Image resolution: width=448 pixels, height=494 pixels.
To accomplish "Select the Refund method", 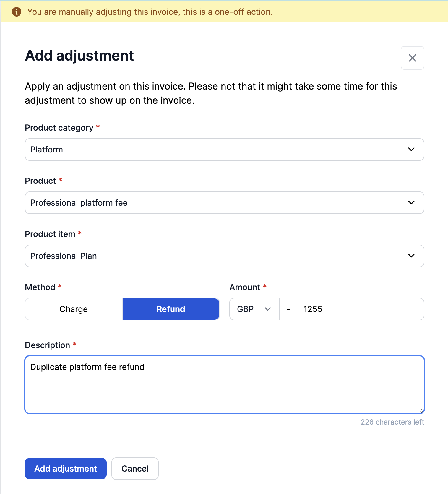I will point(171,309).
